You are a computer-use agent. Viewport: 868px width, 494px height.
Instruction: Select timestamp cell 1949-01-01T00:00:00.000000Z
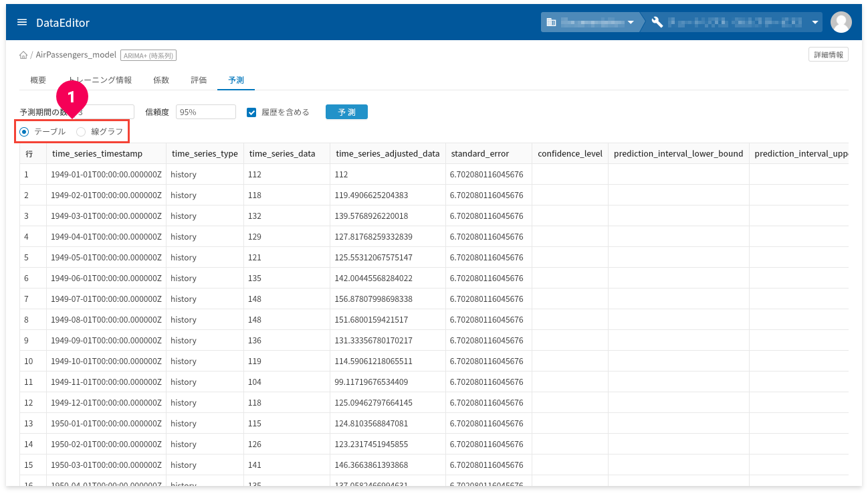(106, 175)
